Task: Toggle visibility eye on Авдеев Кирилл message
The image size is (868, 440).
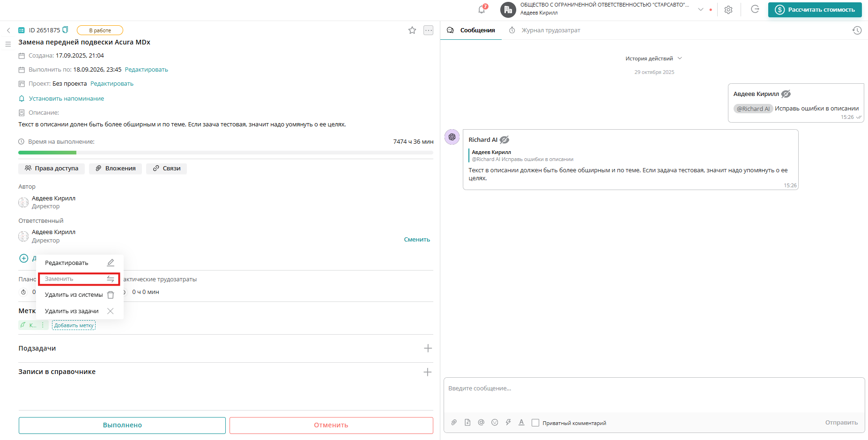Action: (x=786, y=94)
